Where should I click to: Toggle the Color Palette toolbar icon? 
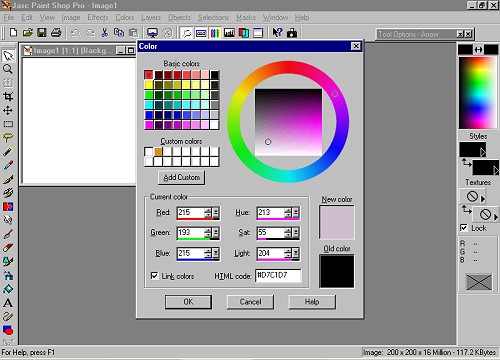point(215,33)
